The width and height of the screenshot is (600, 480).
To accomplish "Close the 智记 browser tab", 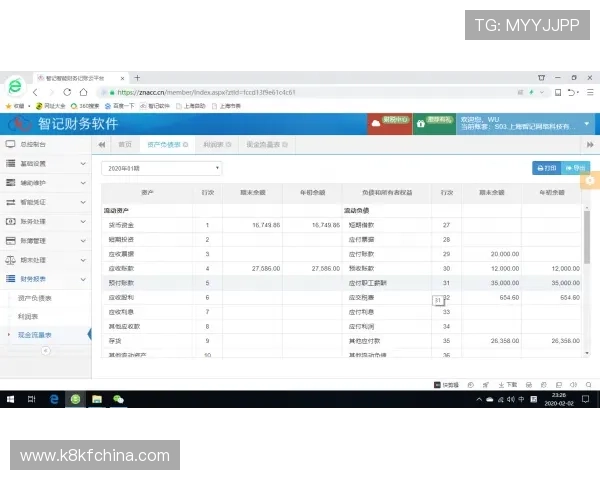I will [122, 78].
